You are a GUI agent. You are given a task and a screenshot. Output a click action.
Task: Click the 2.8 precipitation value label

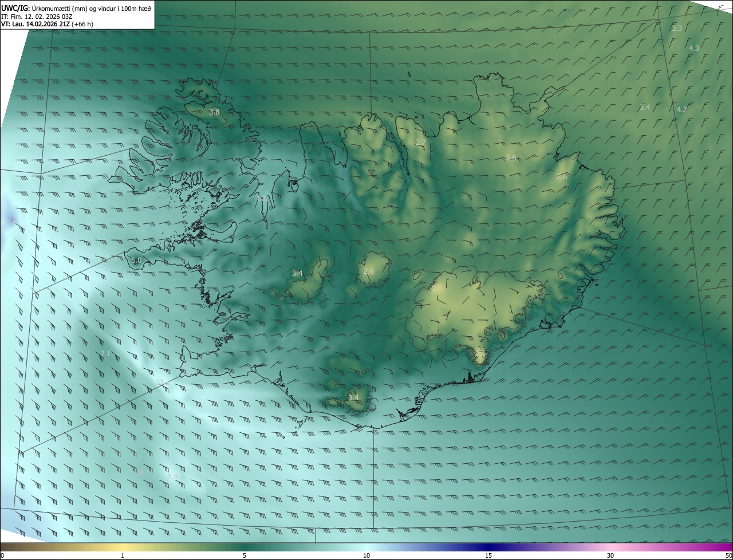point(511,157)
